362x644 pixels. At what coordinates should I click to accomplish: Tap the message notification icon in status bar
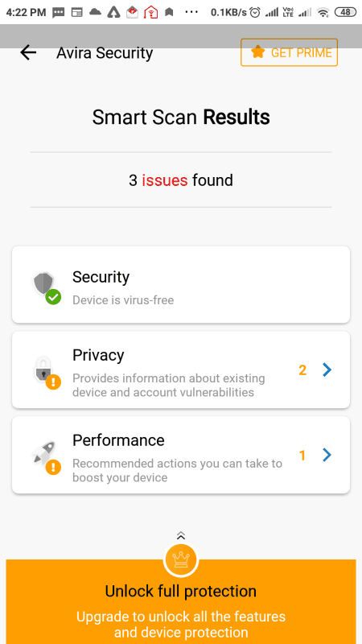[59, 13]
